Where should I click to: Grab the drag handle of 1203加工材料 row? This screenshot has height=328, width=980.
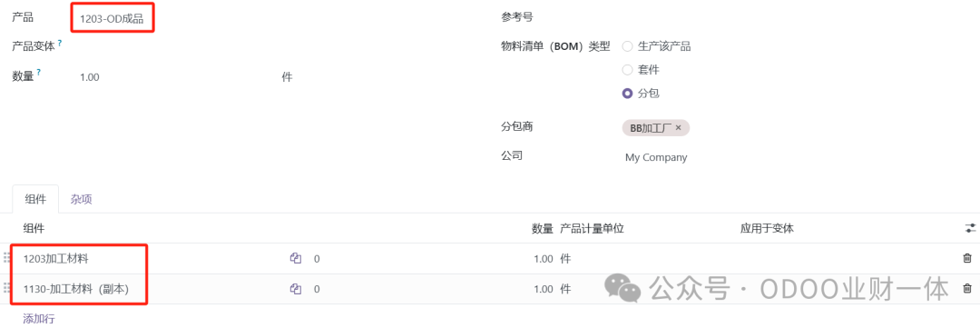click(x=7, y=258)
